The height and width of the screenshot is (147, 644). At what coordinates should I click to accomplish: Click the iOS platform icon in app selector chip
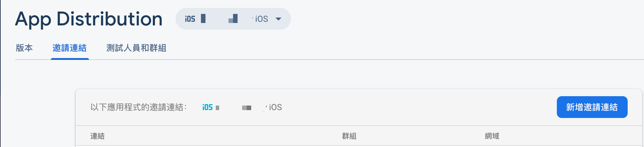[x=190, y=19]
